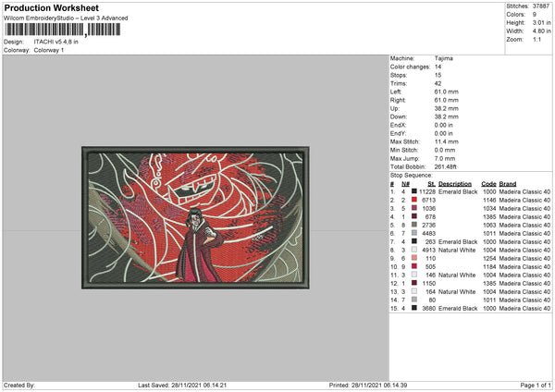Click 'Wilcom EmbroideryStudio – Level 3 Advanced' text
555x392 pixels.
point(66,18)
